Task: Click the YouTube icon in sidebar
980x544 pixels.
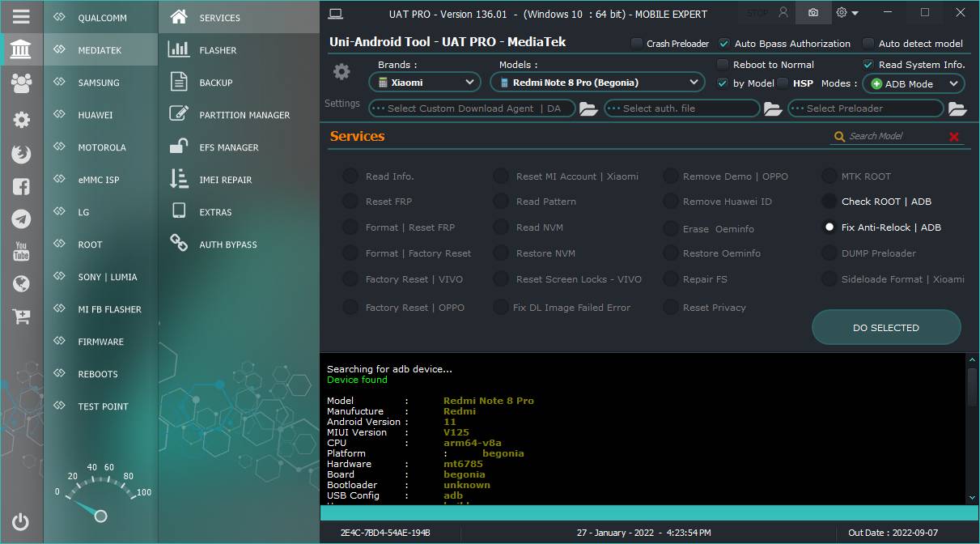Action: 21,251
